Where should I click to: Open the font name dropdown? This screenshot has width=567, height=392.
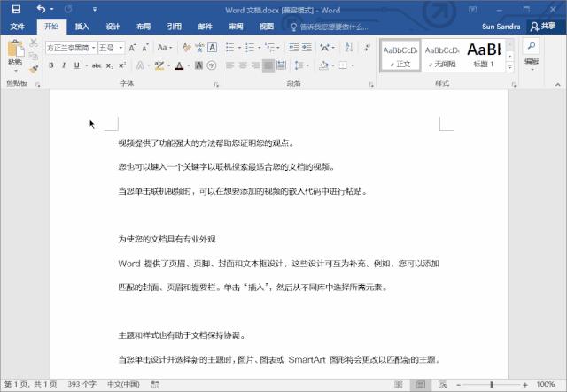tap(93, 48)
